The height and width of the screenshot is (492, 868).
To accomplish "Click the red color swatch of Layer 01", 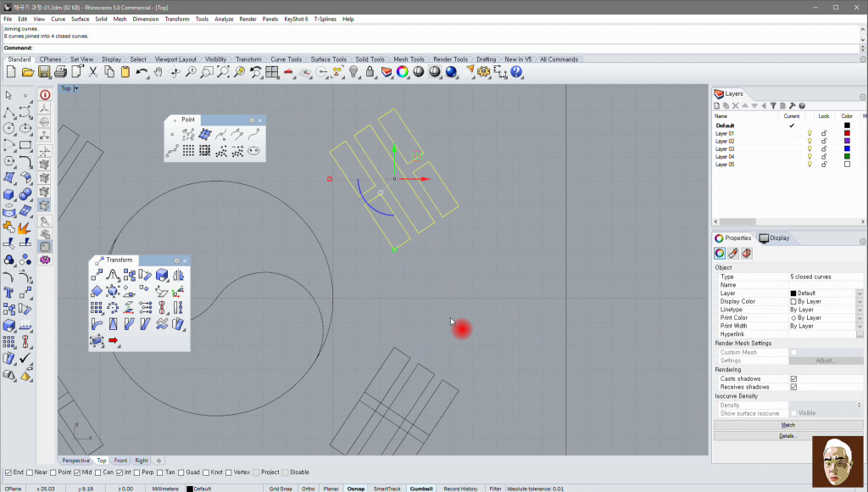I will coord(847,133).
